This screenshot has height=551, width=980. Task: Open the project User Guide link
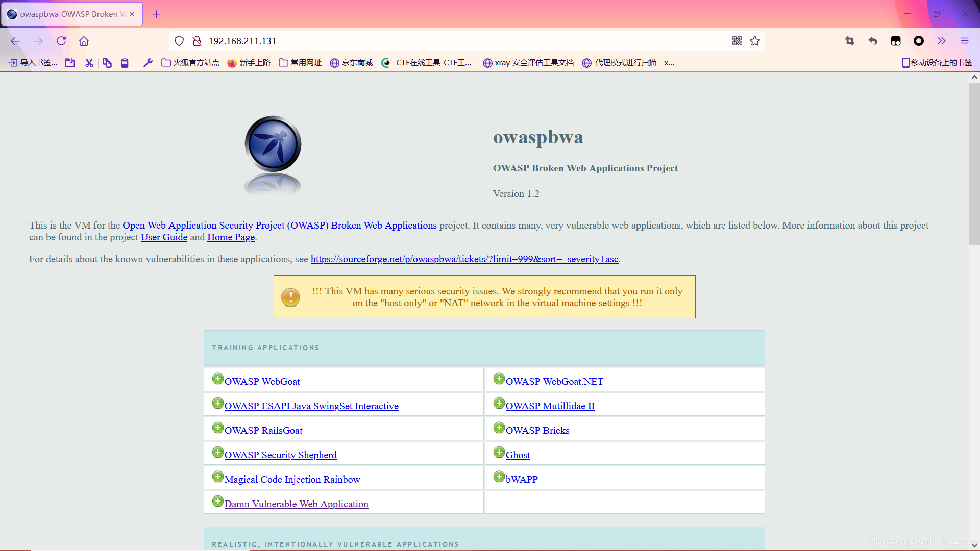[x=164, y=237]
